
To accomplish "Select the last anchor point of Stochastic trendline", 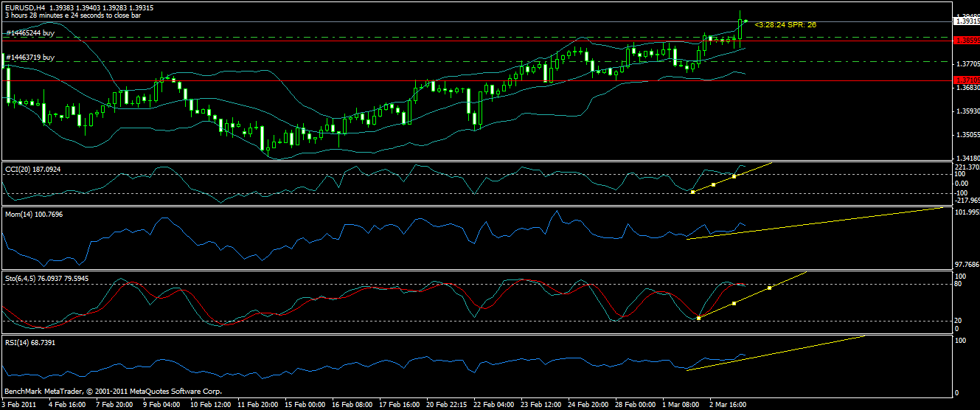I will (769, 288).
